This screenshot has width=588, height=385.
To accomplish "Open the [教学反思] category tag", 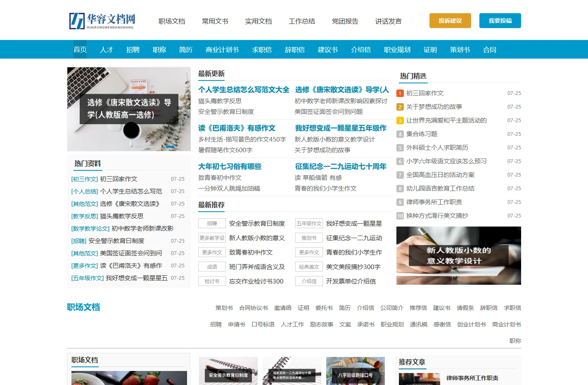I will point(85,216).
